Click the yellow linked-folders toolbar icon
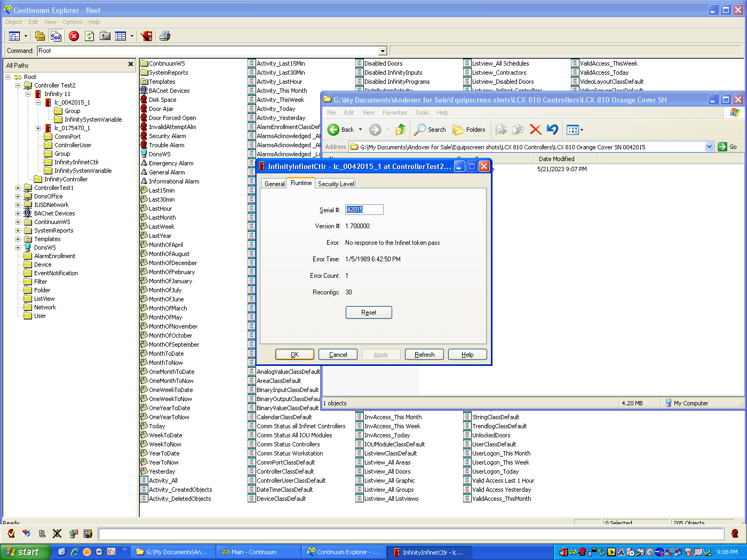 [x=40, y=36]
